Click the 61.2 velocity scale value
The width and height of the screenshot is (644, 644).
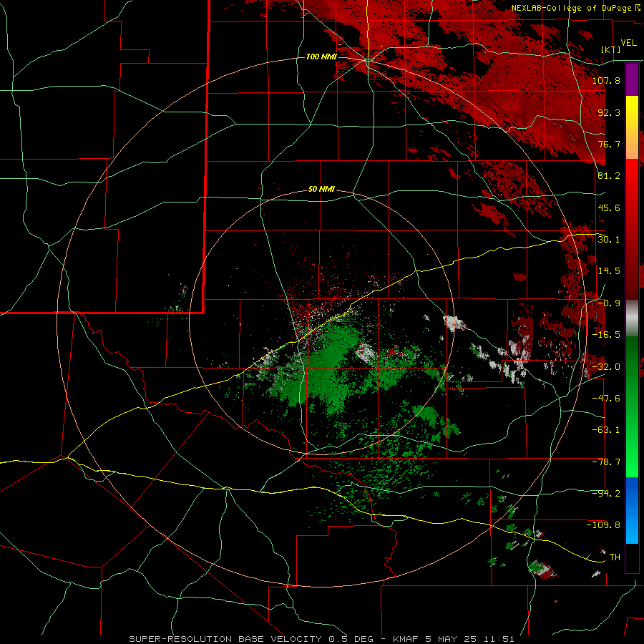click(609, 176)
